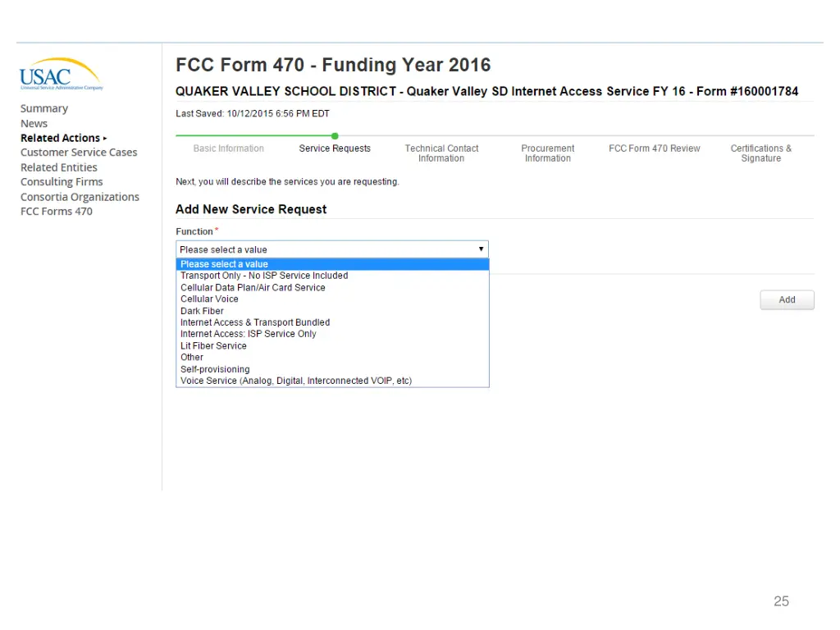
Task: Switch to Procurement Information step
Action: click(547, 153)
